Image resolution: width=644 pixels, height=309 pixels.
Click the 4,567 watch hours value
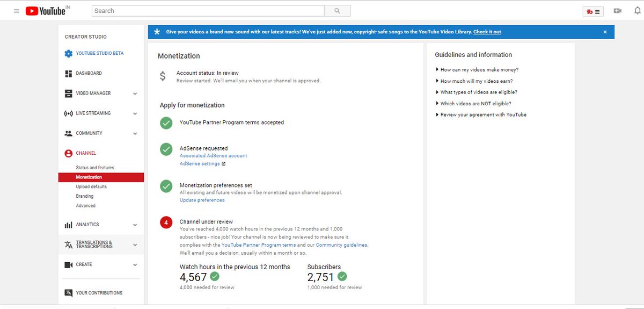[193, 277]
